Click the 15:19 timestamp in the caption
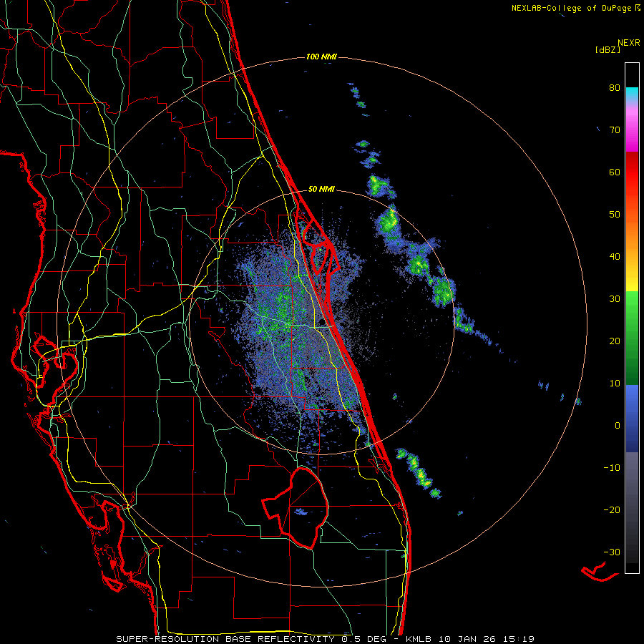This screenshot has width=644, height=644. [520, 639]
